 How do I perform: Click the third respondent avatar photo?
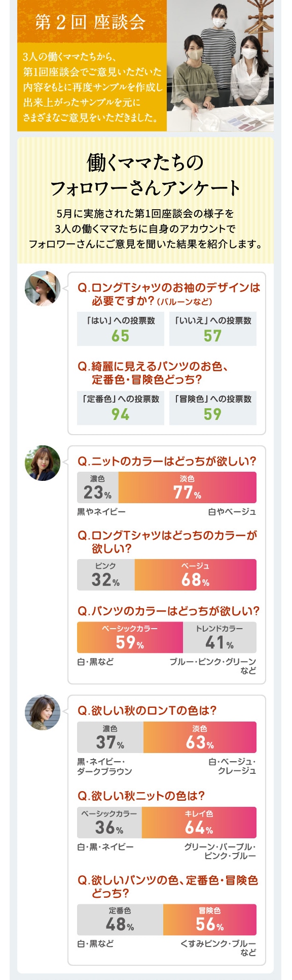[x=43, y=712]
